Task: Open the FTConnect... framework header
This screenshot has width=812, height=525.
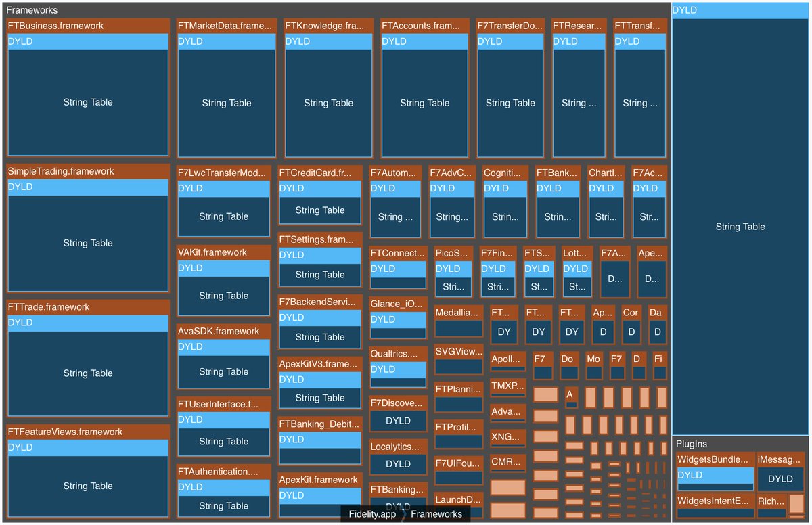Action: (399, 253)
